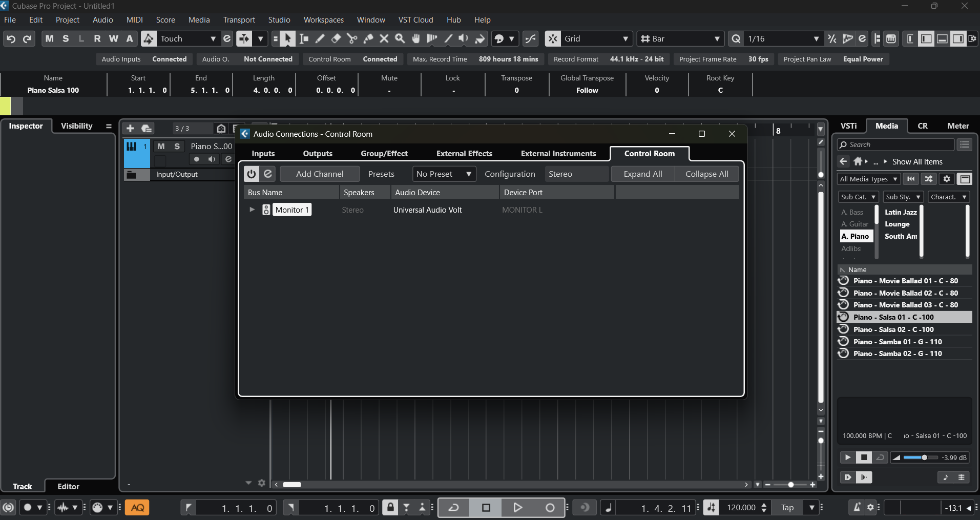Open the Grid snap type dropdown
Viewport: 980px width, 520px height.
point(596,39)
